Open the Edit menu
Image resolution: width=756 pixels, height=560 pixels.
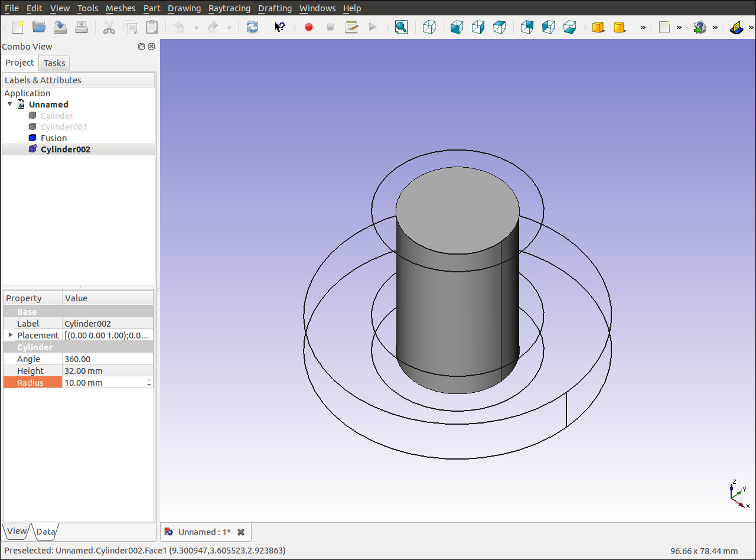pos(34,8)
